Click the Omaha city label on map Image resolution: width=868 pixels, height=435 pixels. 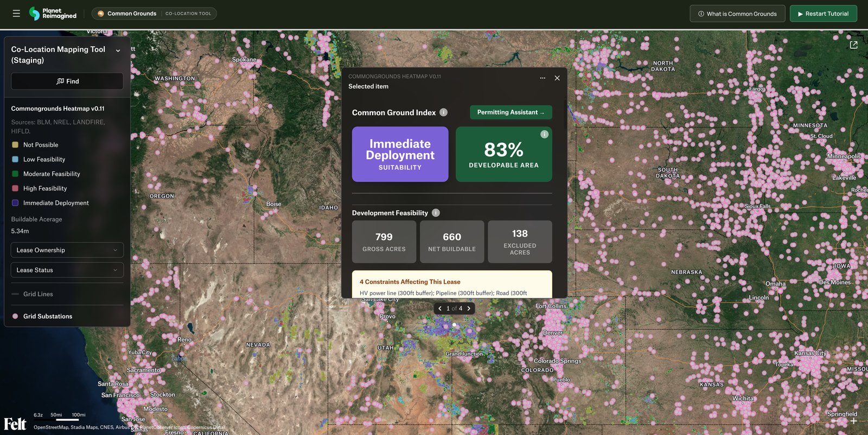point(775,284)
